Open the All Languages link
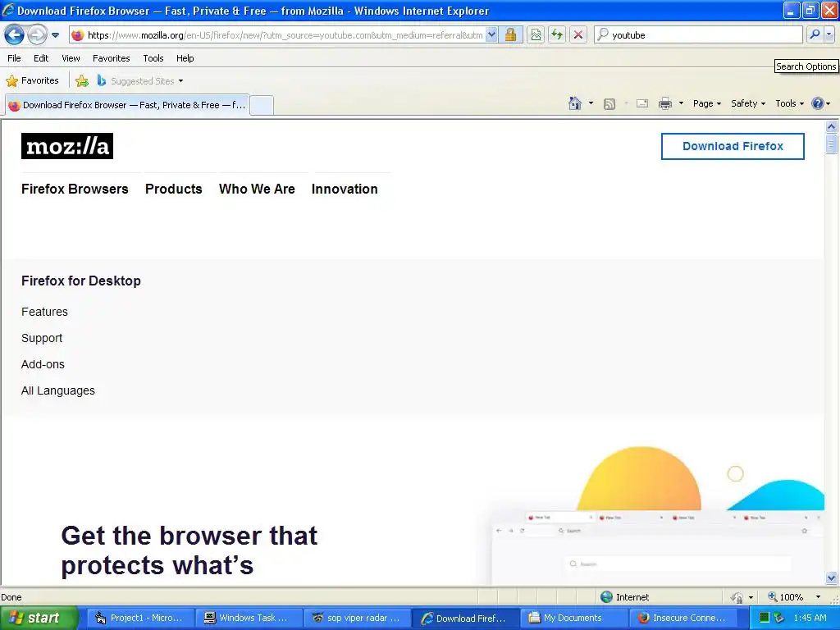The image size is (840, 630). coord(58,390)
